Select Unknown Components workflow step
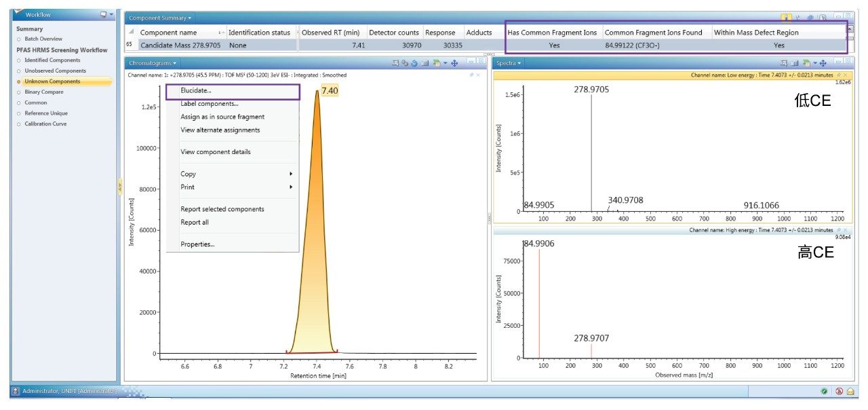The image size is (868, 410). [x=52, y=81]
